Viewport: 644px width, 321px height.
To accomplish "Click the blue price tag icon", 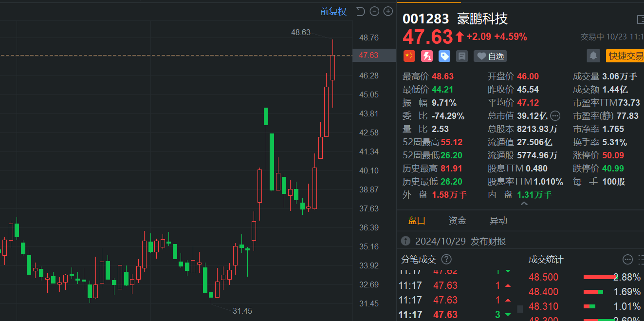I will coord(444,56).
